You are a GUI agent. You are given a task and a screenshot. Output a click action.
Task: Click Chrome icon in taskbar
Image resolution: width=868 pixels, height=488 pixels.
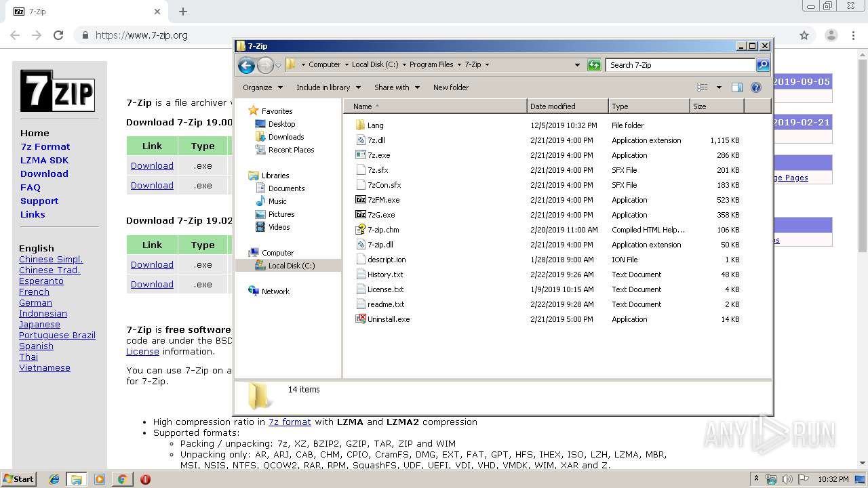(x=122, y=479)
